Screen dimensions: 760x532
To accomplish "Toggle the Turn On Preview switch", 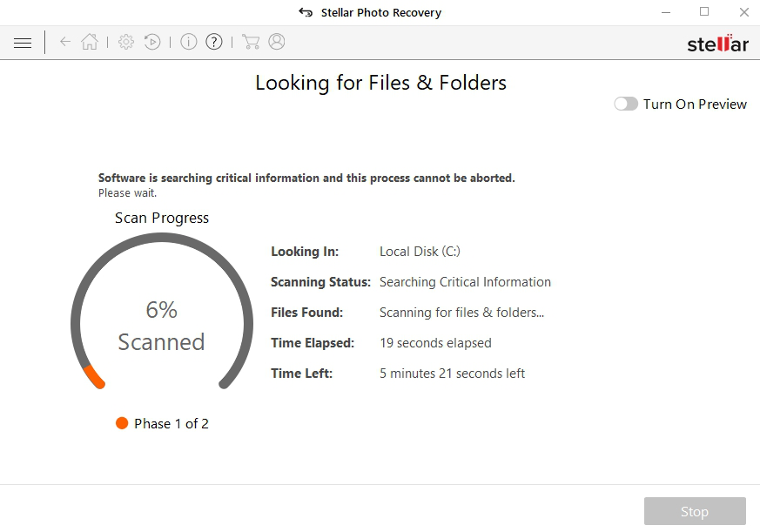I will (626, 104).
